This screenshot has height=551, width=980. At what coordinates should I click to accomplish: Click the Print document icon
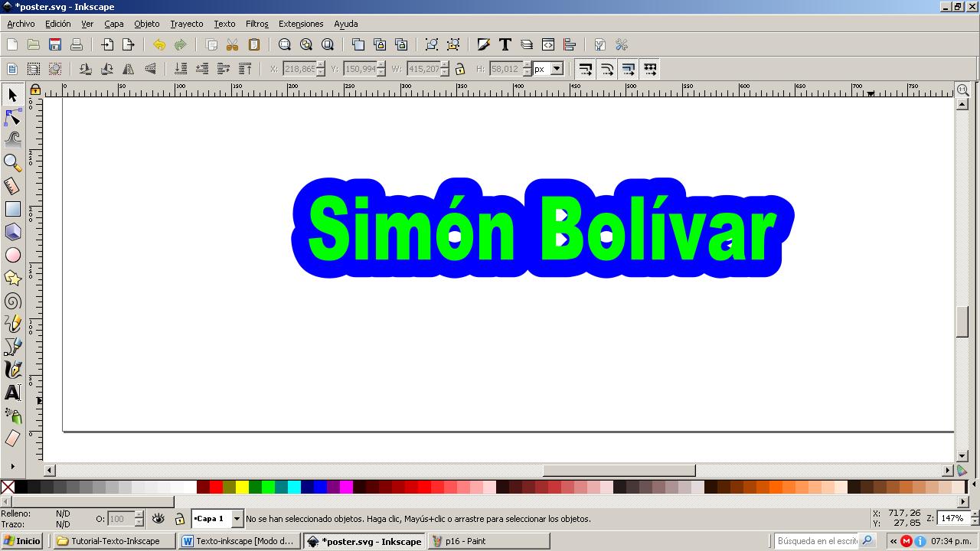pyautogui.click(x=76, y=45)
